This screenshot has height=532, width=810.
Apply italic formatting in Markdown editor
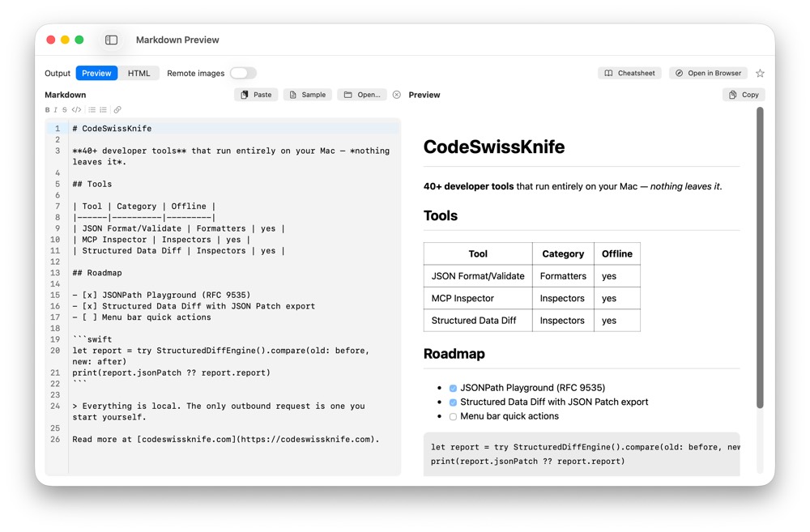click(56, 109)
